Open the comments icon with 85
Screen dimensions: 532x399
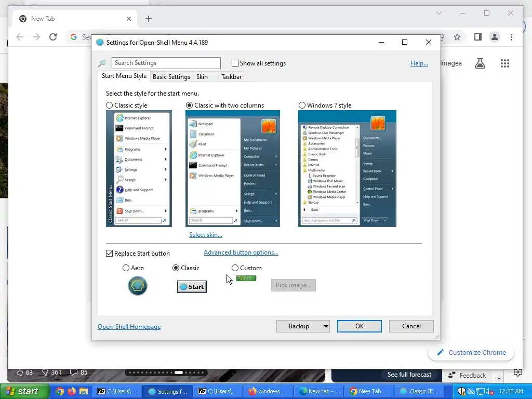74,372
